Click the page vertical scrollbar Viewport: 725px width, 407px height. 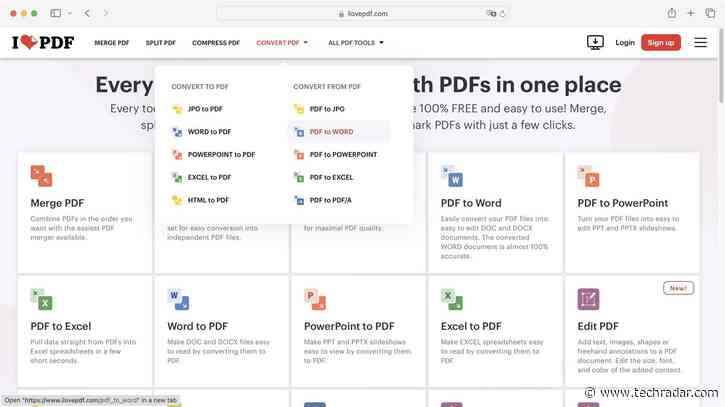click(721, 65)
